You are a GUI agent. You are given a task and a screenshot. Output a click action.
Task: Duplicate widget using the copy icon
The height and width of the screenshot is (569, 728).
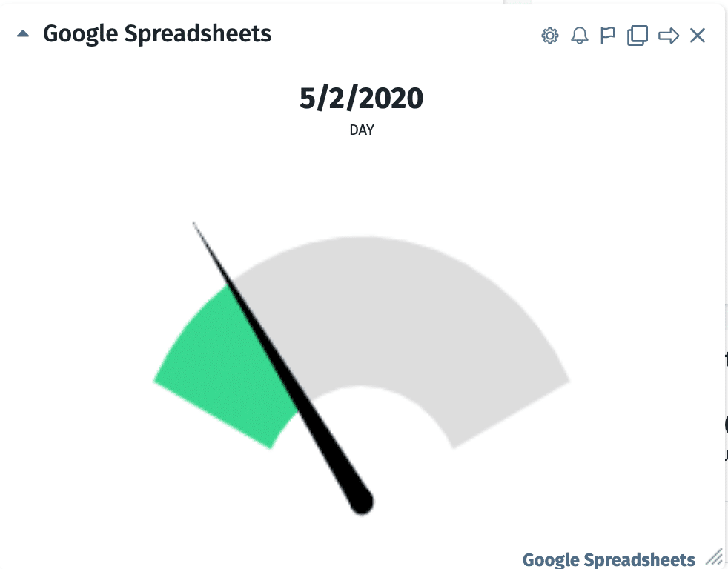(x=638, y=36)
